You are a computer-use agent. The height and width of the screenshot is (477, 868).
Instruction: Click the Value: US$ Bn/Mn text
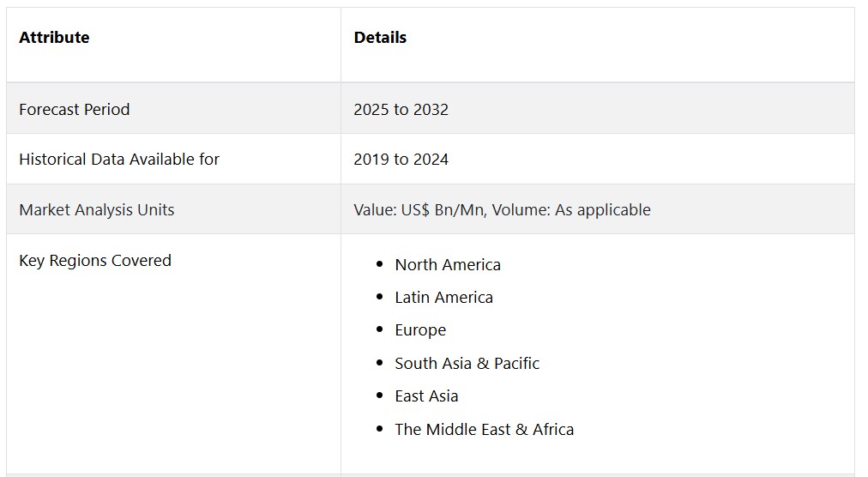(x=420, y=209)
